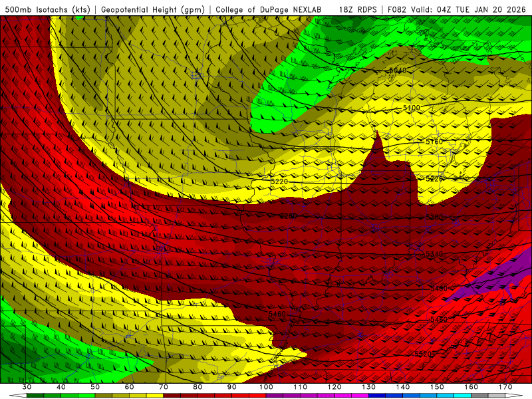Click the '18Z RDPS' model run label
532x399 pixels.
pos(358,10)
